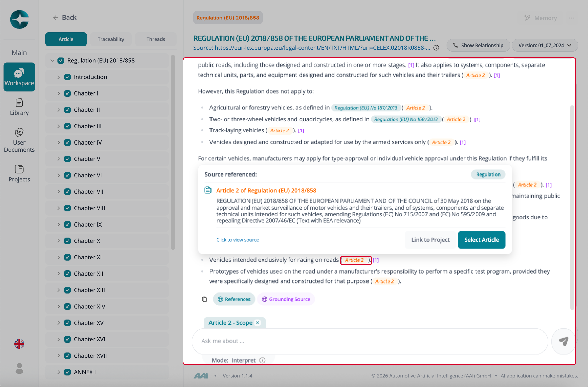Image resolution: width=588 pixels, height=387 pixels.
Task: Expand the Chapter IX node
Action: point(59,225)
